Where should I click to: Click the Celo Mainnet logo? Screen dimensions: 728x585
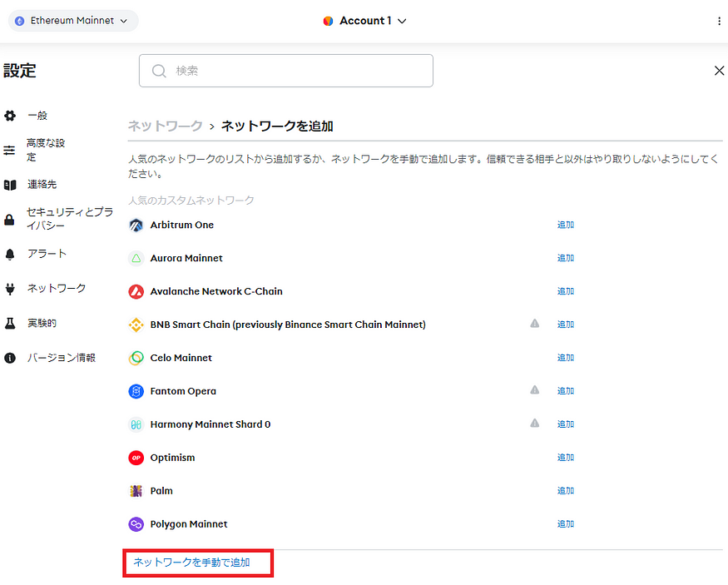coord(136,358)
